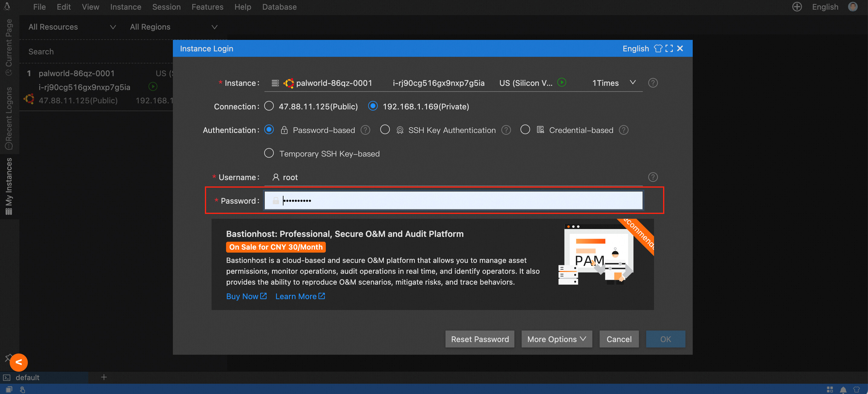This screenshot has height=394, width=868.
Task: Click the help icon next to the Username field
Action: click(x=653, y=177)
